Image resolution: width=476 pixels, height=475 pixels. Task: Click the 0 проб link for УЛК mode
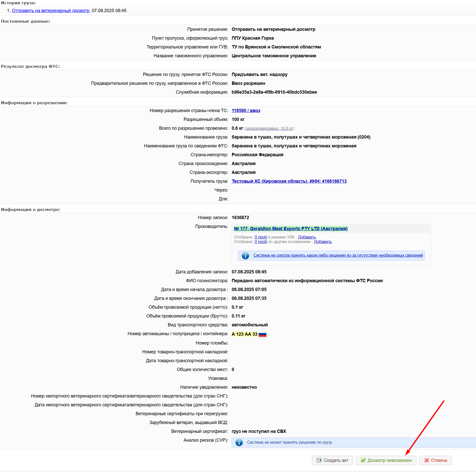(x=260, y=237)
